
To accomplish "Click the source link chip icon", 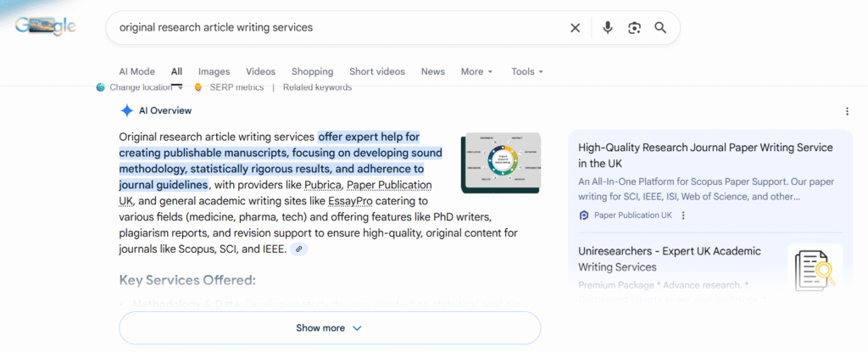I will tap(298, 249).
